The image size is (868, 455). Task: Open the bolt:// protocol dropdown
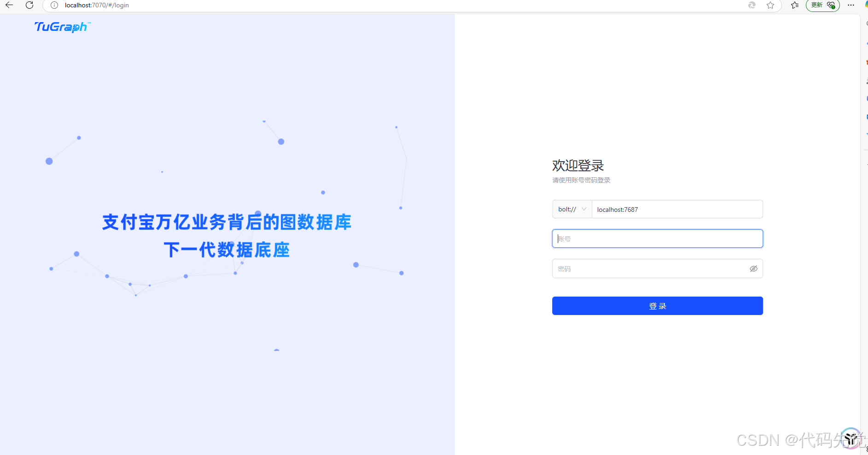click(572, 209)
